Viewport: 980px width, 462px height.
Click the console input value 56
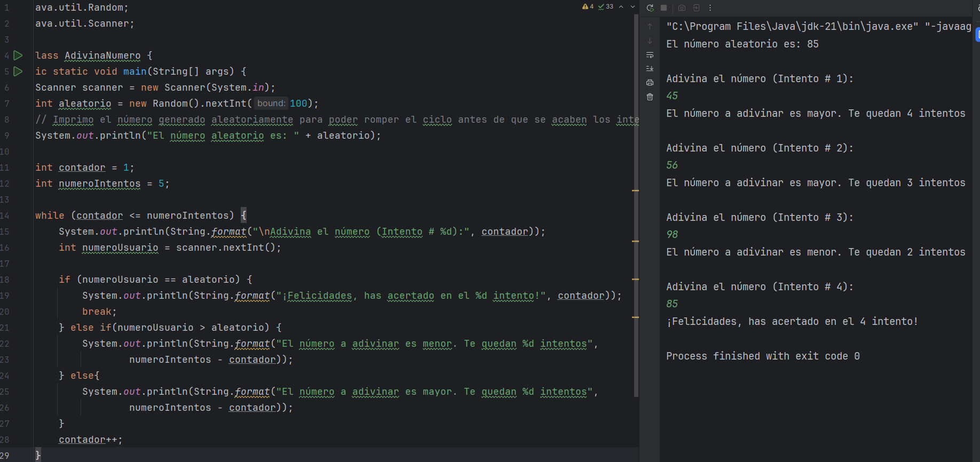(672, 165)
